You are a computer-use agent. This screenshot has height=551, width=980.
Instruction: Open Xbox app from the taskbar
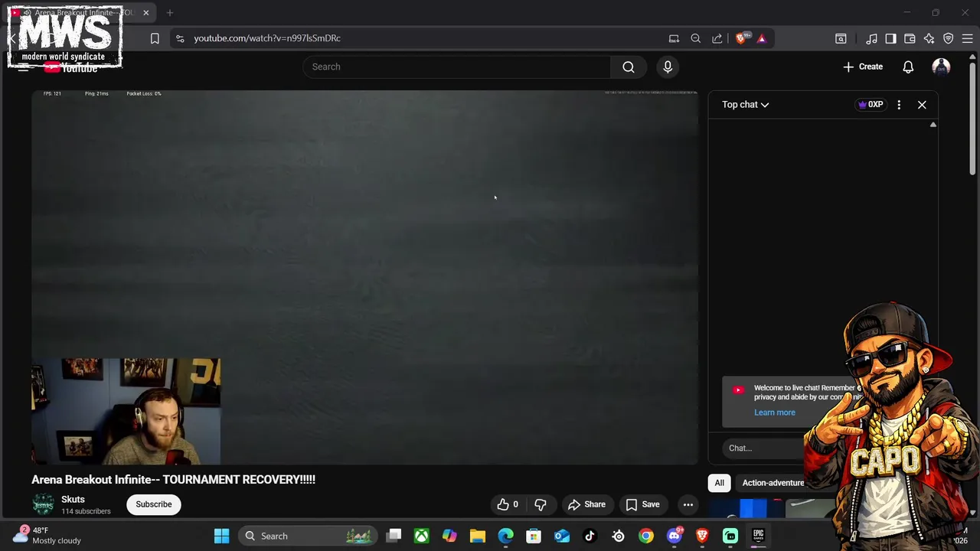click(x=422, y=536)
